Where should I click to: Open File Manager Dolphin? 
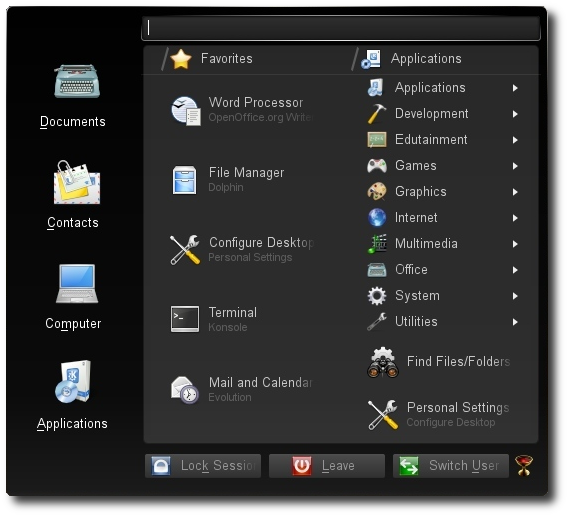[x=228, y=180]
